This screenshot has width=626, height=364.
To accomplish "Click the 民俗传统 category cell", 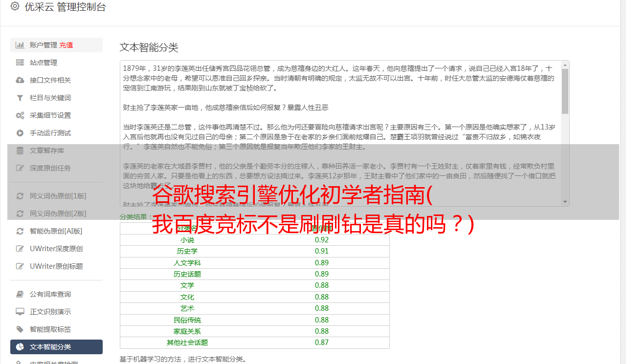I will tap(187, 320).
